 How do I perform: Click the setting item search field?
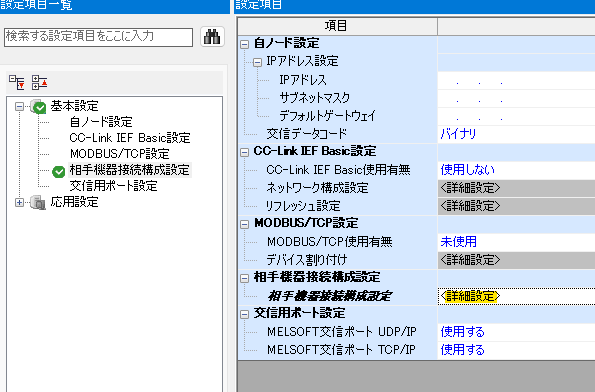click(98, 37)
